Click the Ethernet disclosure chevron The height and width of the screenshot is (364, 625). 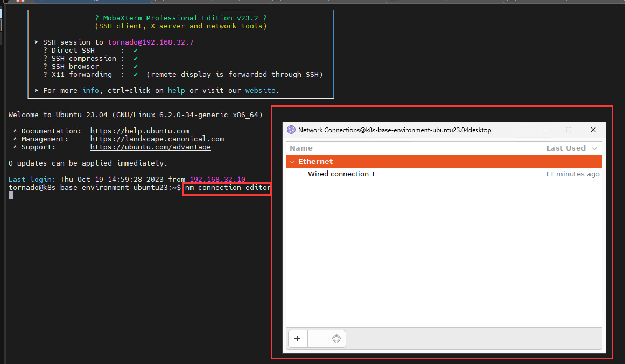292,161
